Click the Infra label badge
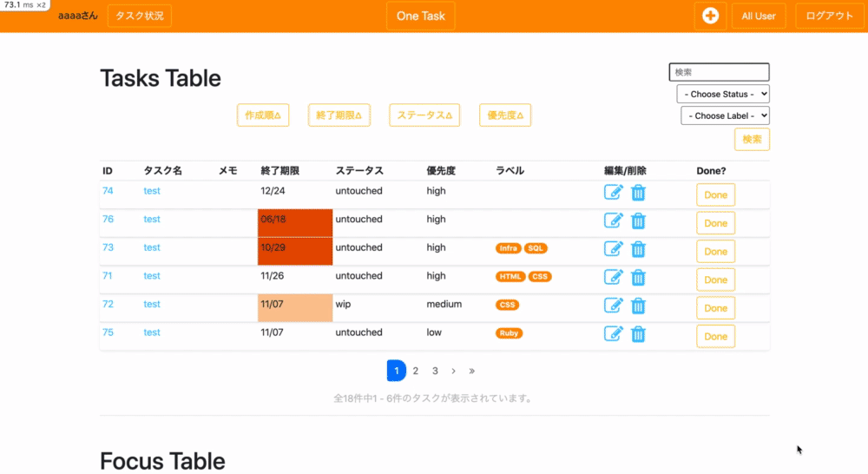This screenshot has width=868, height=474. click(508, 248)
